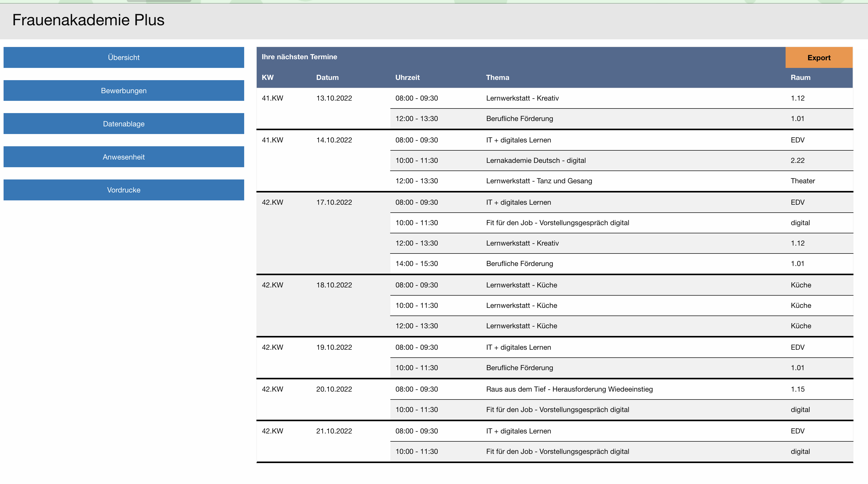Click 'Berufliche Förderung' on 17.10.2022

[x=519, y=264]
